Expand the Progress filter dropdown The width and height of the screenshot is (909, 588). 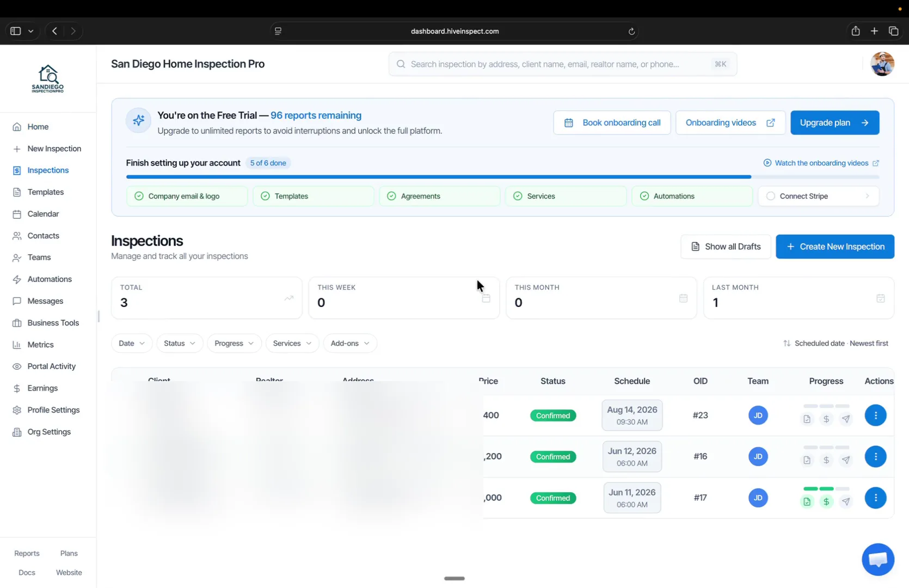(x=234, y=344)
